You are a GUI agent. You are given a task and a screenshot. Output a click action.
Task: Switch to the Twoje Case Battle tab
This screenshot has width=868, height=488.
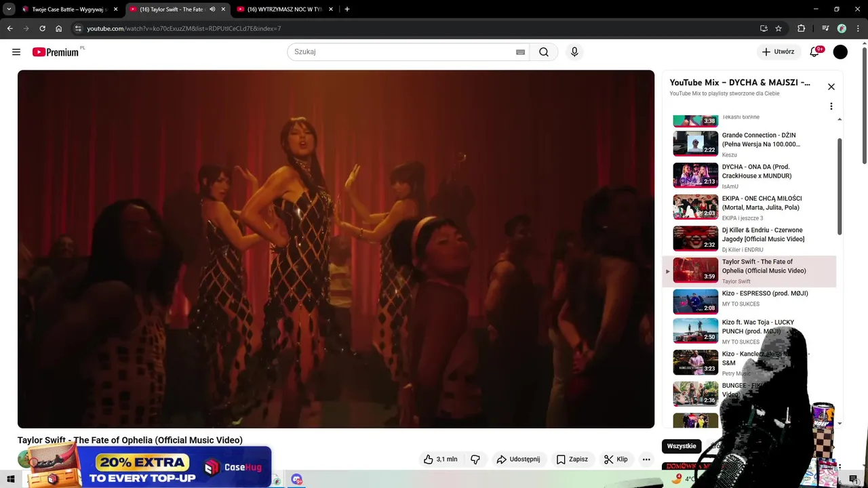[70, 9]
